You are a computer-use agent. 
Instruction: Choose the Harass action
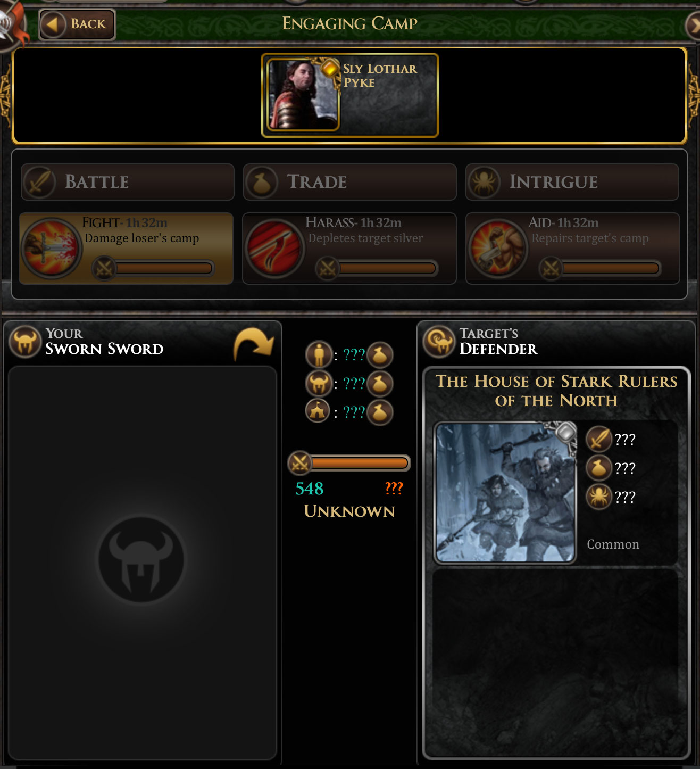pos(349,249)
